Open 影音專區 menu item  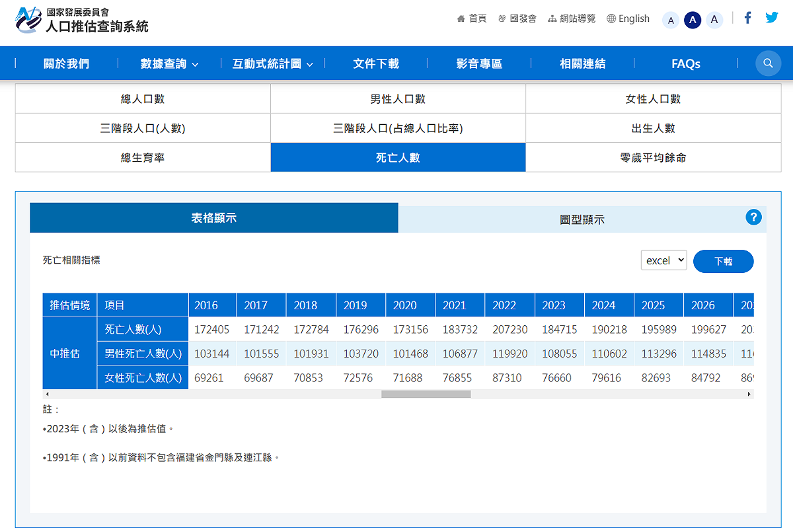[x=479, y=63]
